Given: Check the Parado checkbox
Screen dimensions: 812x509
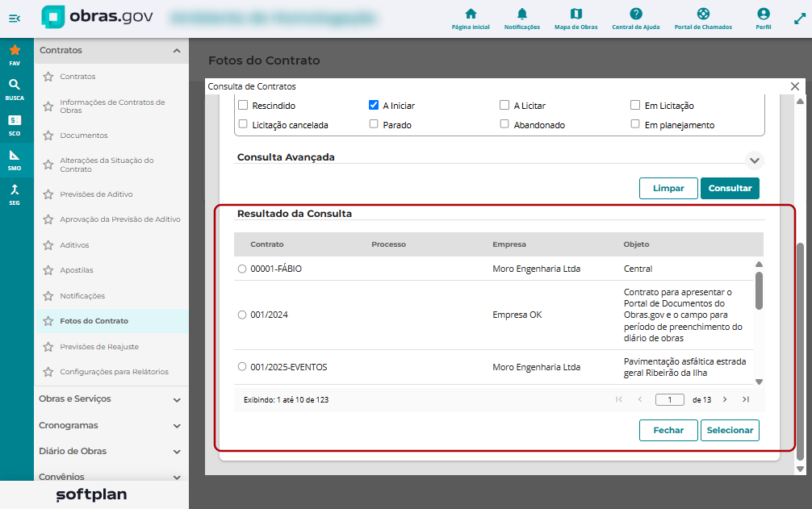Looking at the screenshot, I should [x=374, y=124].
